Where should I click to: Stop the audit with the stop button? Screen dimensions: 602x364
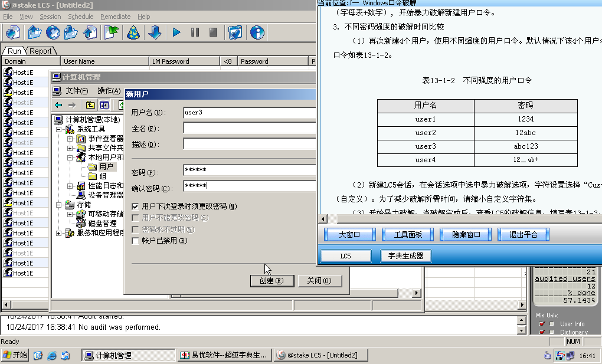214,32
